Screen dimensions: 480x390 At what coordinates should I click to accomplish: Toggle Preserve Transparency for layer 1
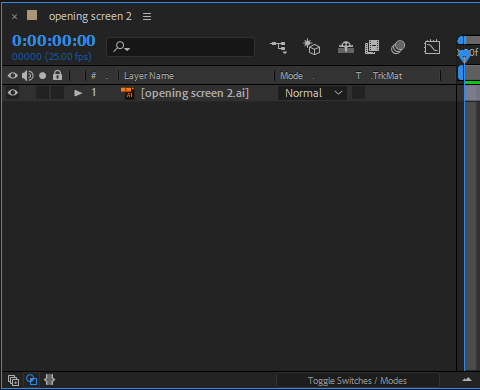tap(358, 93)
